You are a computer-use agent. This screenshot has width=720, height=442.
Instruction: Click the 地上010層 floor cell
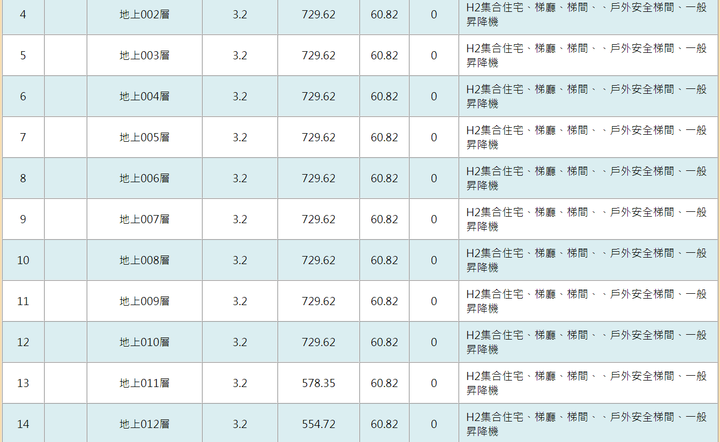coord(145,342)
